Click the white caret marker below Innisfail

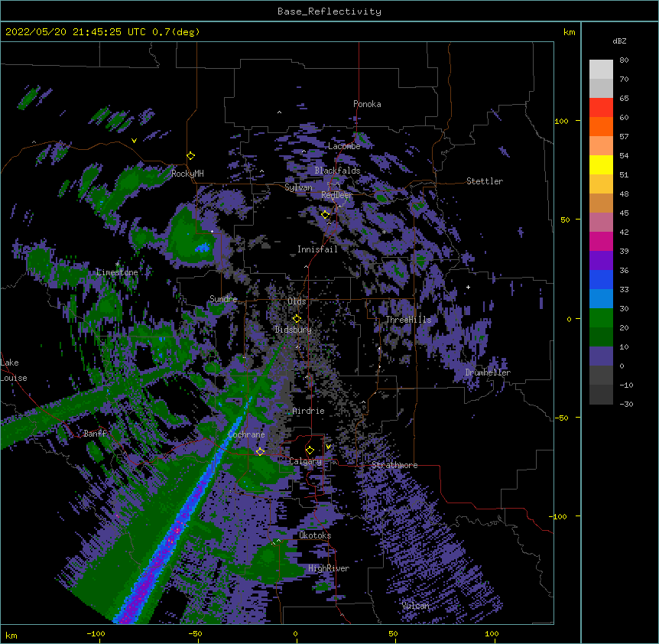click(x=306, y=266)
